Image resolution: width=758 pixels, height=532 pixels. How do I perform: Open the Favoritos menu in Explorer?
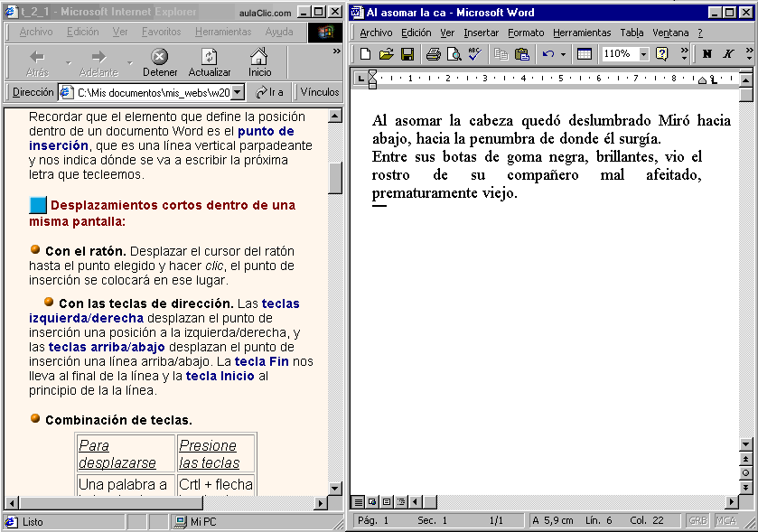161,32
